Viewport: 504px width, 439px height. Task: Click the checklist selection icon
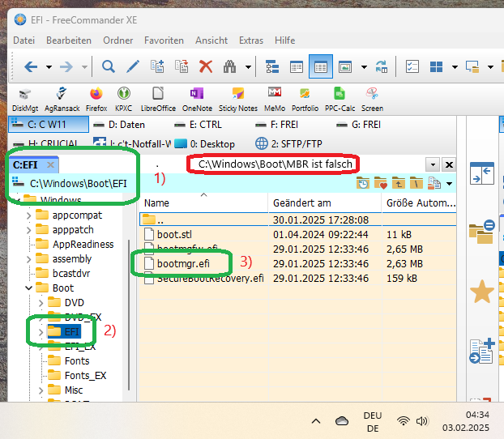(412, 67)
